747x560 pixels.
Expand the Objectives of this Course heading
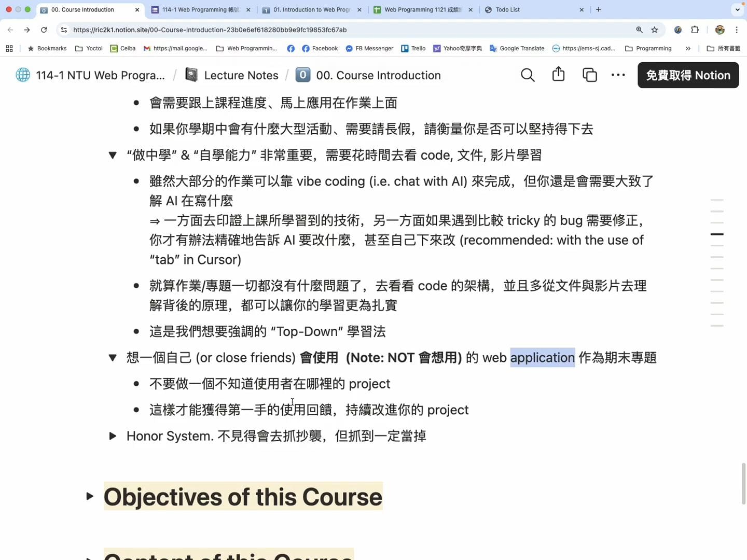click(90, 497)
